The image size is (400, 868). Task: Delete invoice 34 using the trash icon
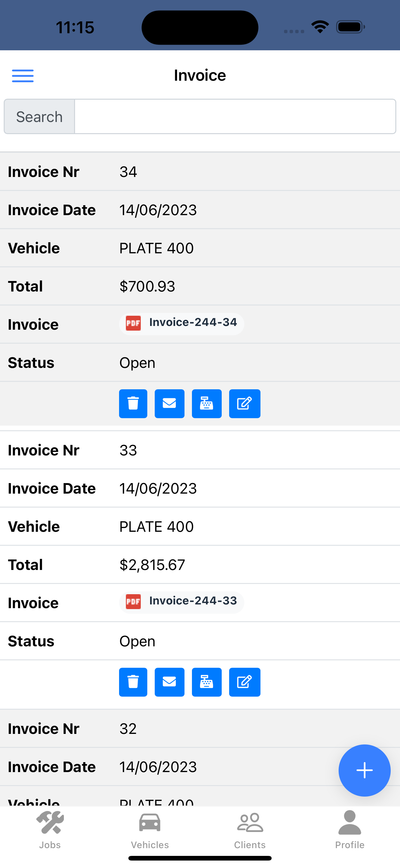coord(133,404)
